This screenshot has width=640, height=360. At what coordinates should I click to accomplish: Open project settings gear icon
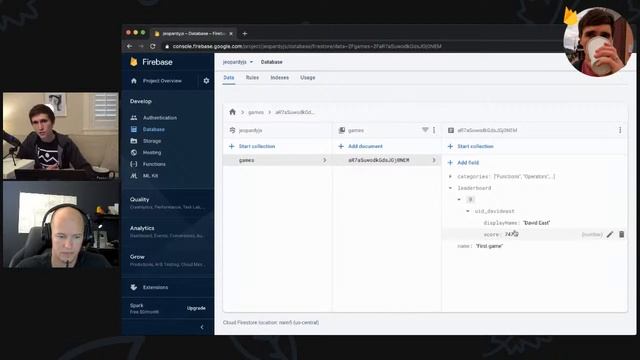point(206,81)
